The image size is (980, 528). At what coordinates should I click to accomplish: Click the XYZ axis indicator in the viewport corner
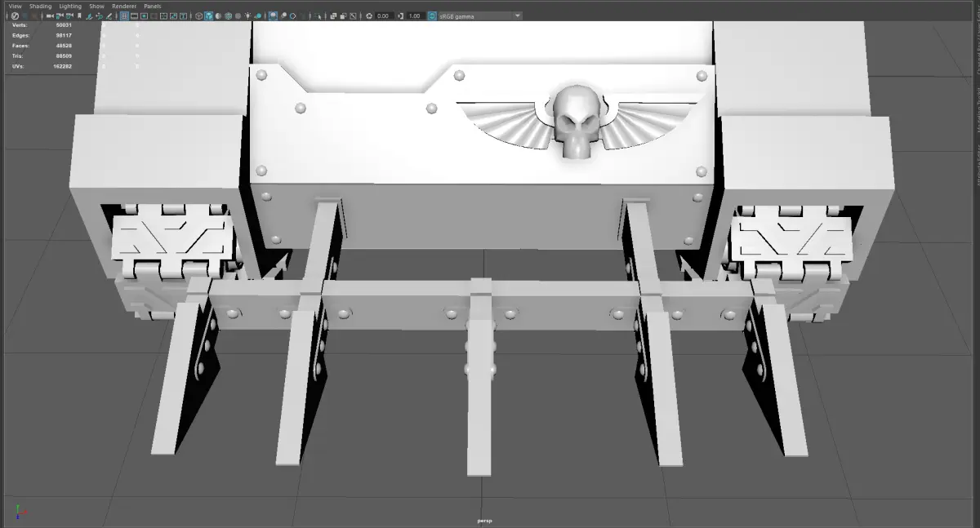click(22, 510)
